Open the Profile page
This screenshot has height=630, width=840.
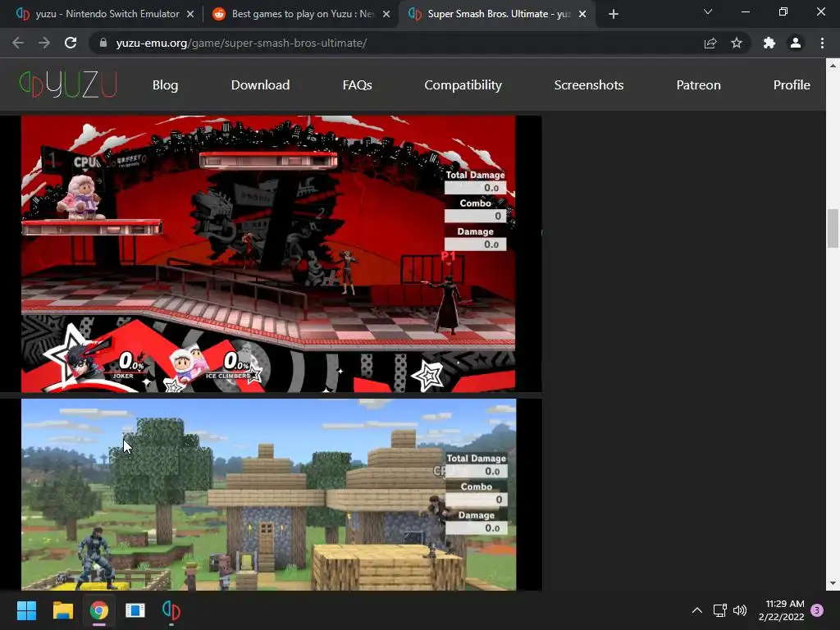792,84
